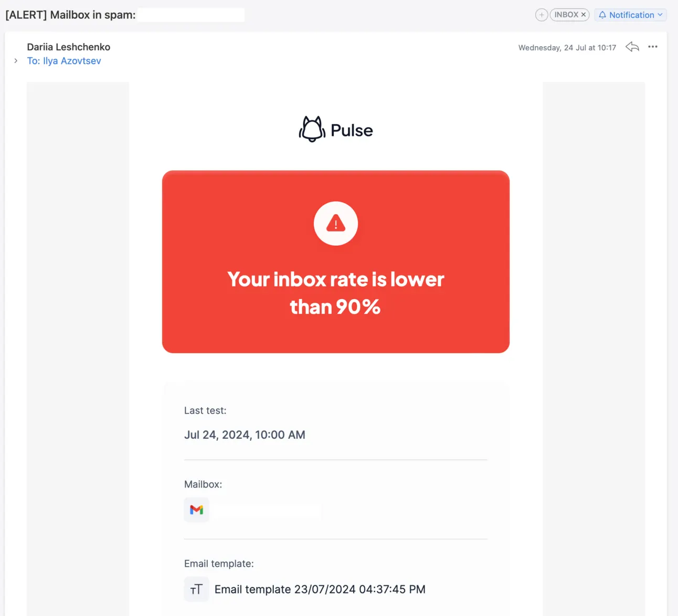Click the red warning triangle icon

pos(336,224)
